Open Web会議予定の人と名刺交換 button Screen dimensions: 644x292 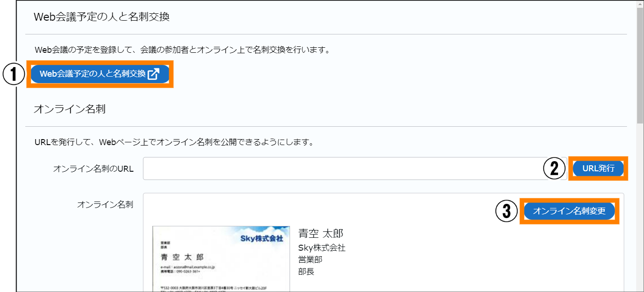pyautogui.click(x=92, y=74)
